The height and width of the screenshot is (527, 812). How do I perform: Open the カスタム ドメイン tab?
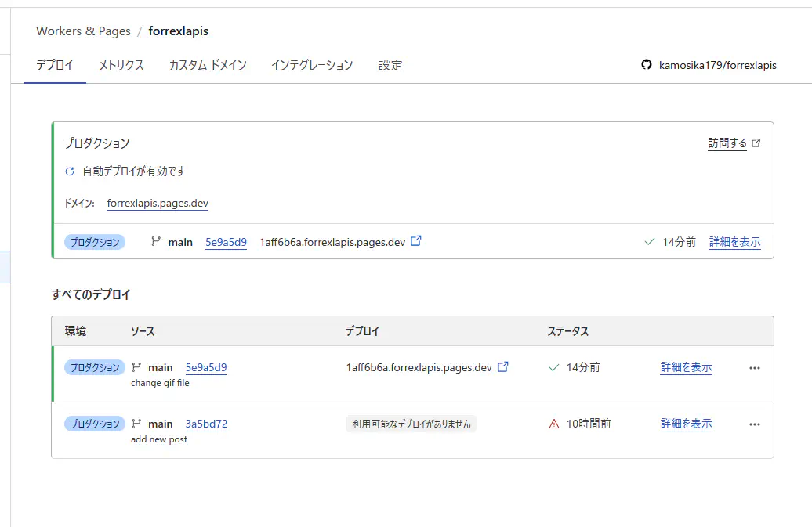coord(208,65)
